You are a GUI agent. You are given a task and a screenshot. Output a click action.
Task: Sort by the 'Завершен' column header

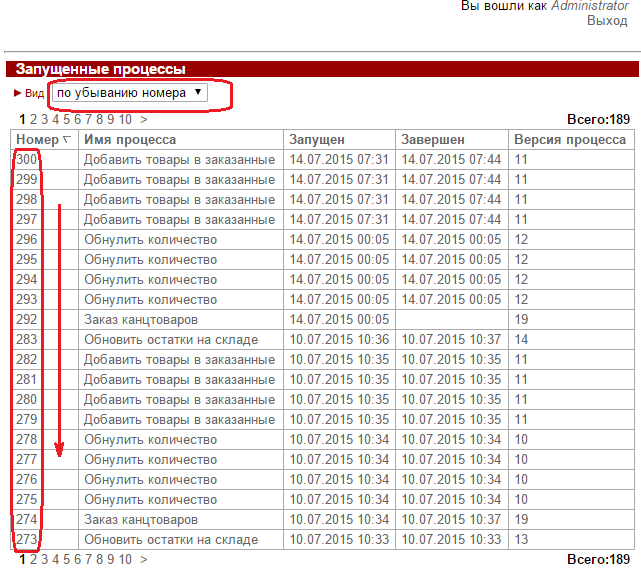(x=433, y=139)
